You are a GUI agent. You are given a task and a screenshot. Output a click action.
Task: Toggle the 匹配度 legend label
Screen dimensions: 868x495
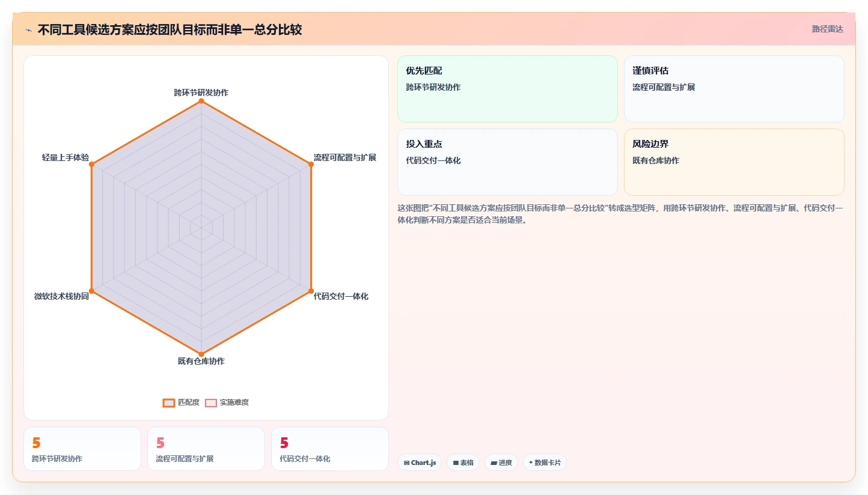[189, 402]
